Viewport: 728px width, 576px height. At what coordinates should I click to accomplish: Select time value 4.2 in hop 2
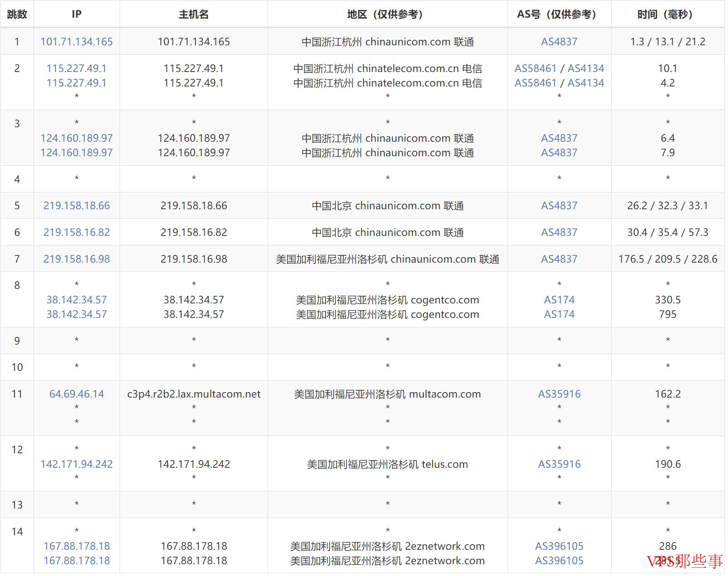668,83
